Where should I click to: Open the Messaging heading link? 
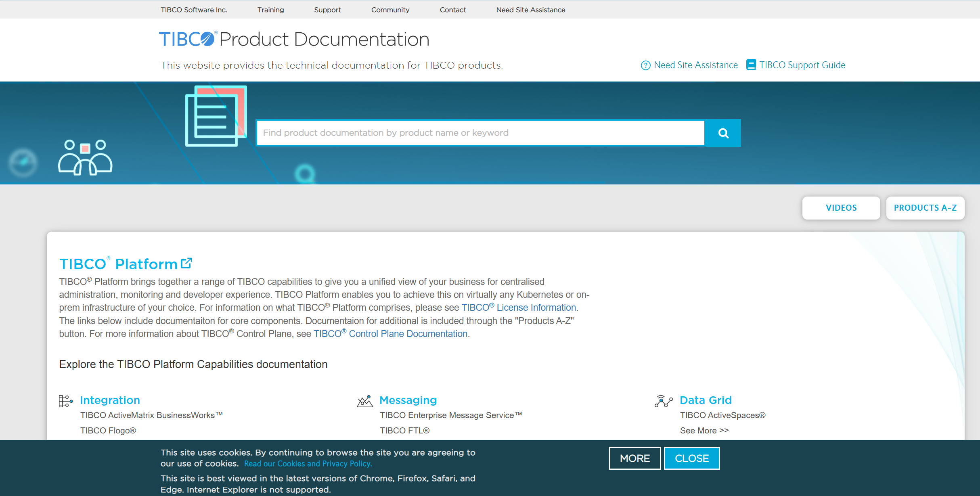coord(408,400)
